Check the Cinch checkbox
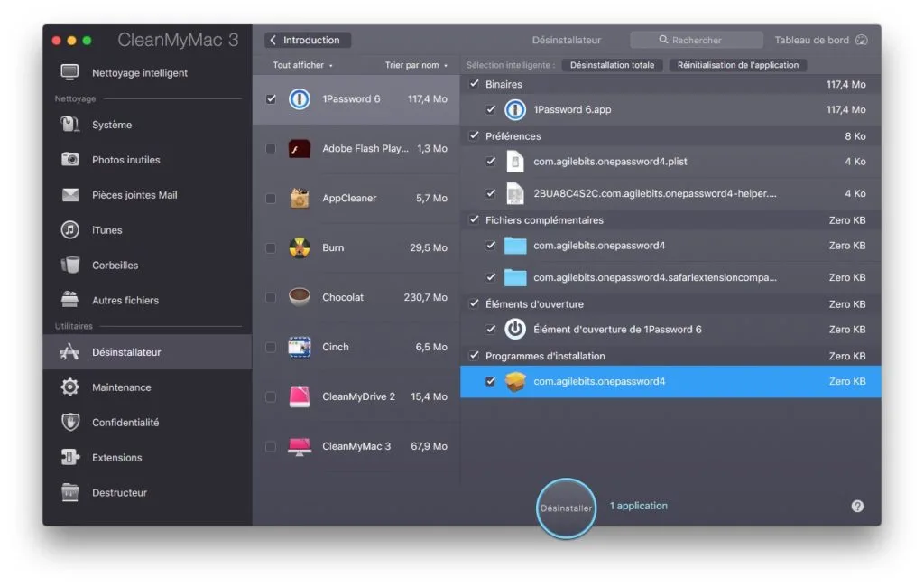This screenshot has height=587, width=924. (271, 347)
